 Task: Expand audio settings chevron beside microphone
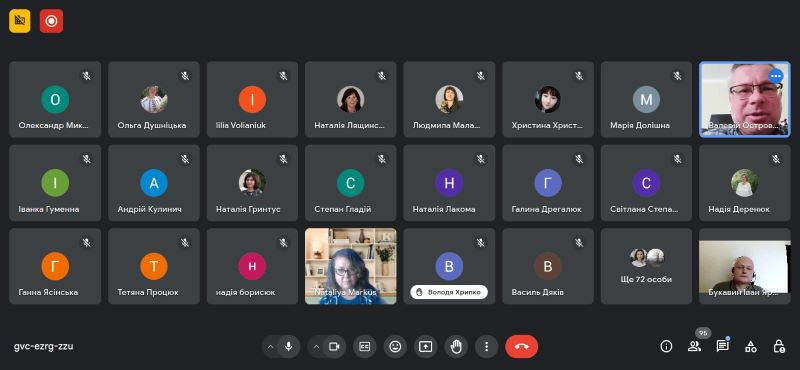pos(270,347)
